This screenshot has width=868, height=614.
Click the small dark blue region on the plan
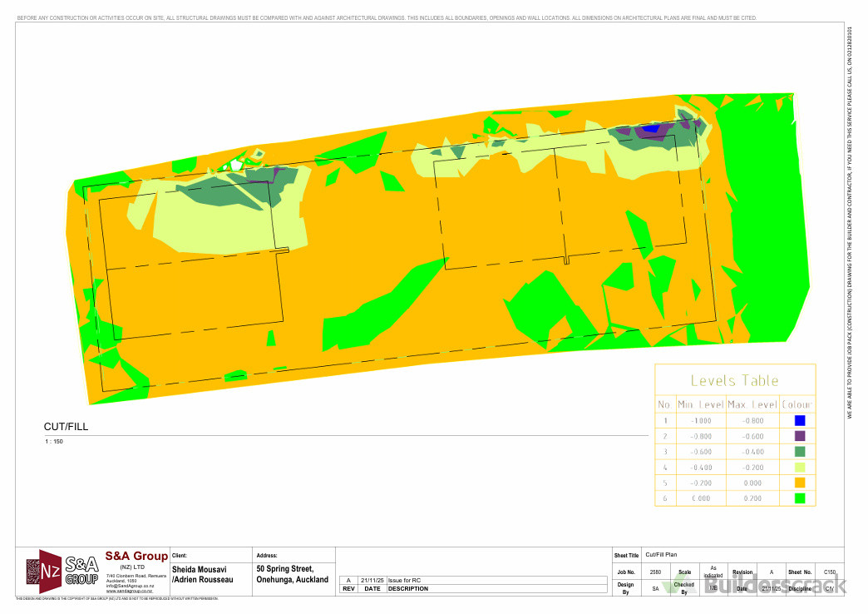click(652, 128)
